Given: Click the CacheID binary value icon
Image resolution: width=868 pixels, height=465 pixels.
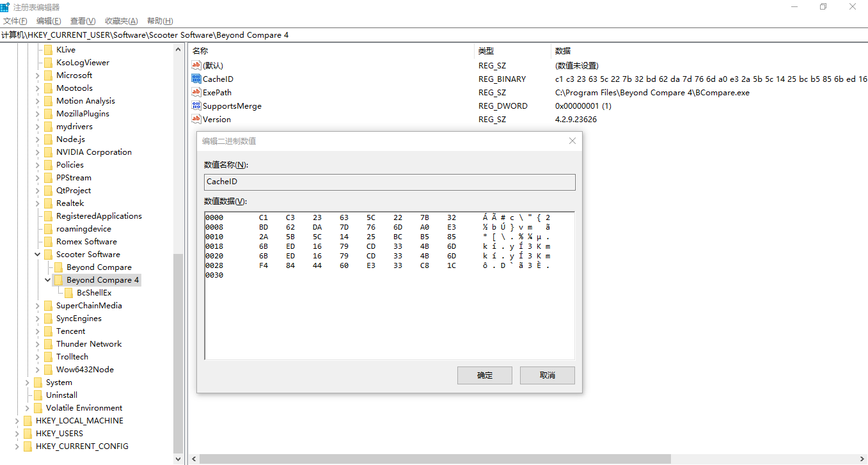Looking at the screenshot, I should [x=196, y=79].
